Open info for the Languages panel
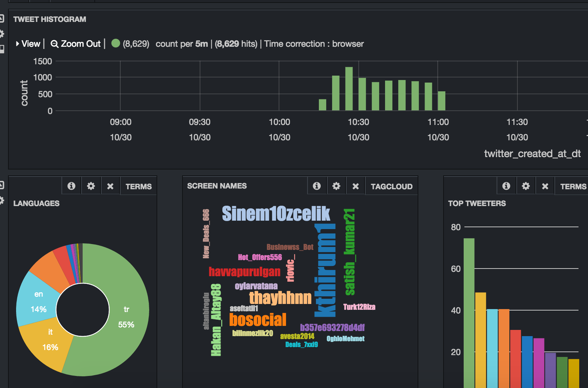The width and height of the screenshot is (588, 388). (71, 186)
